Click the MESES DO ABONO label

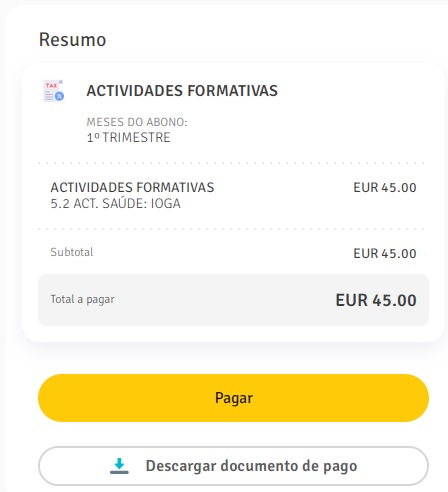click(137, 122)
